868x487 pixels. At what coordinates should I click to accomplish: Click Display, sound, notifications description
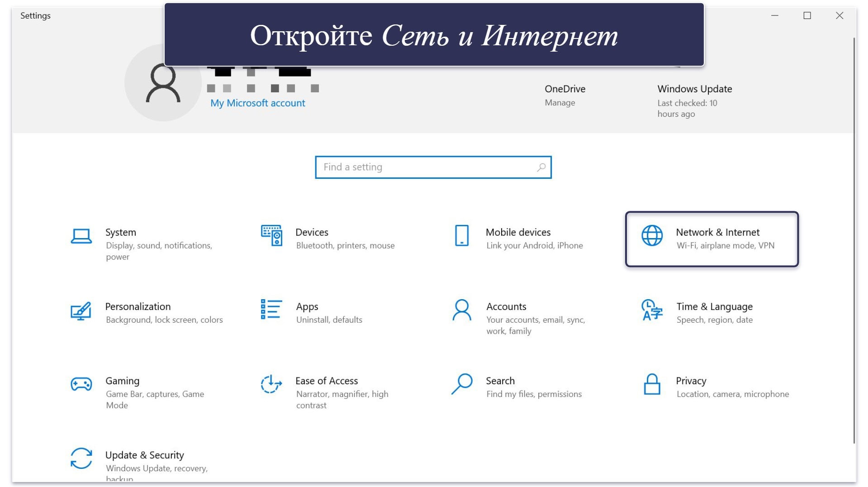159,251
